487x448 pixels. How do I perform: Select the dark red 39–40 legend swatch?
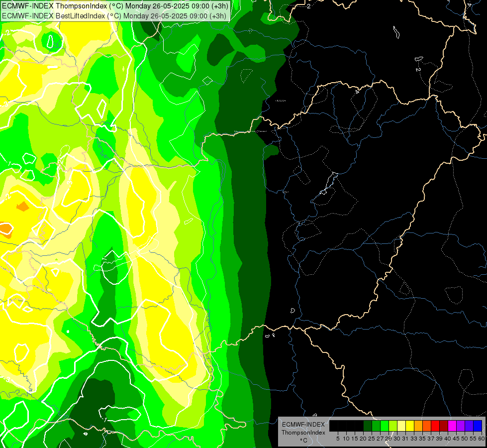[444, 426]
